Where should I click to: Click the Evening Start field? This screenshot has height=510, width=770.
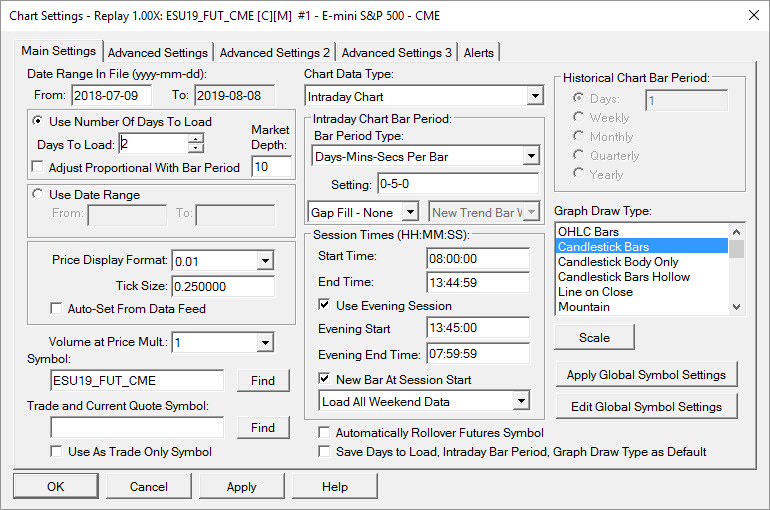point(478,327)
